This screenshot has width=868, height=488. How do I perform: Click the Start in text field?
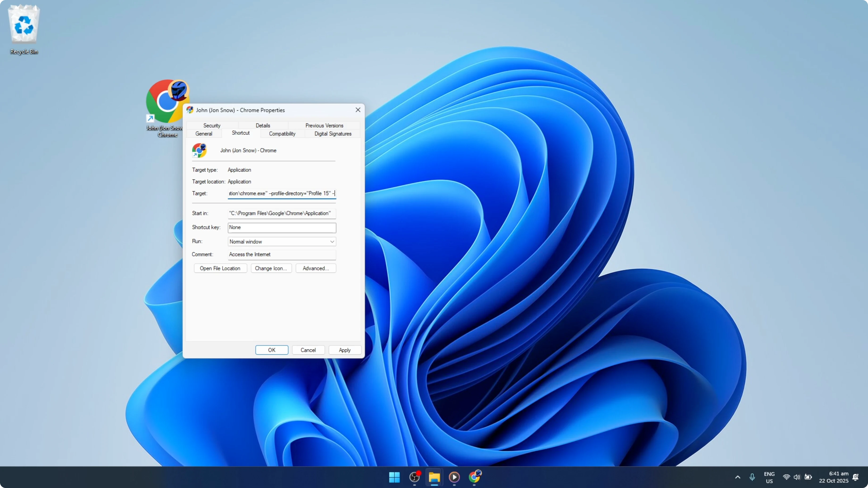tap(282, 213)
